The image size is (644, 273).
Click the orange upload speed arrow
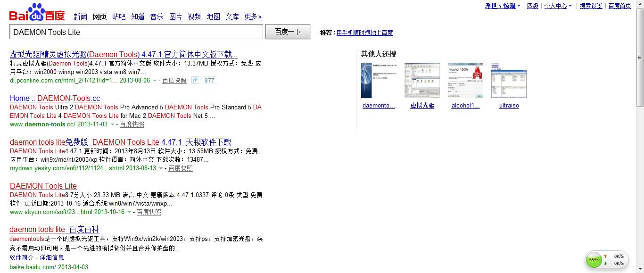point(605,256)
